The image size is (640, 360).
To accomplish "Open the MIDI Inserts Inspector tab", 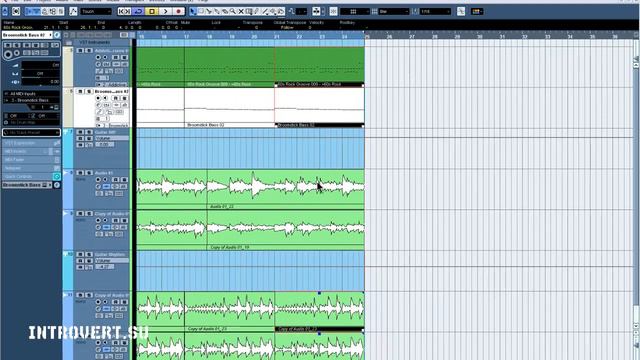I will [x=31, y=151].
